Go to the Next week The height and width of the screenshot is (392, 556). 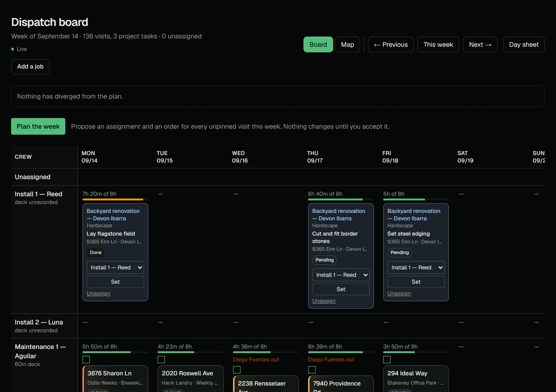point(480,44)
